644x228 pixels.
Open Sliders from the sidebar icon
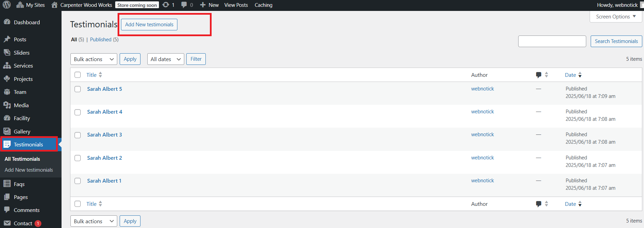(7, 53)
